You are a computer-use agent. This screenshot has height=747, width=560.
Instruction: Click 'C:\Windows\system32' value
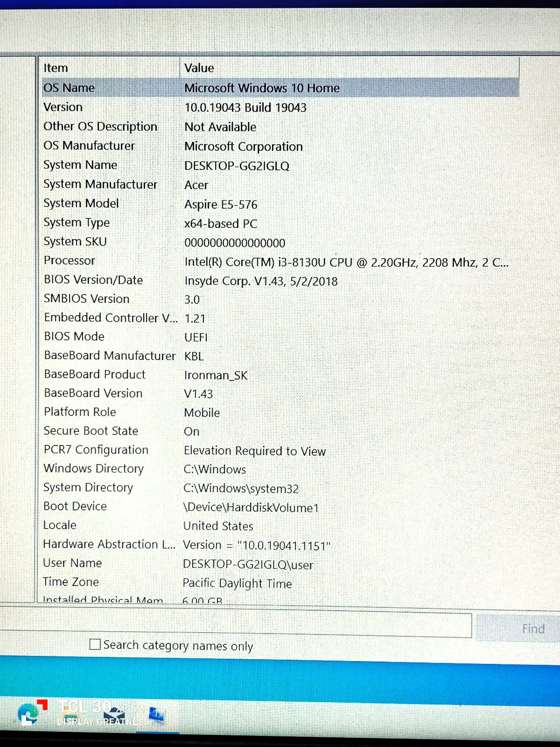(x=241, y=488)
